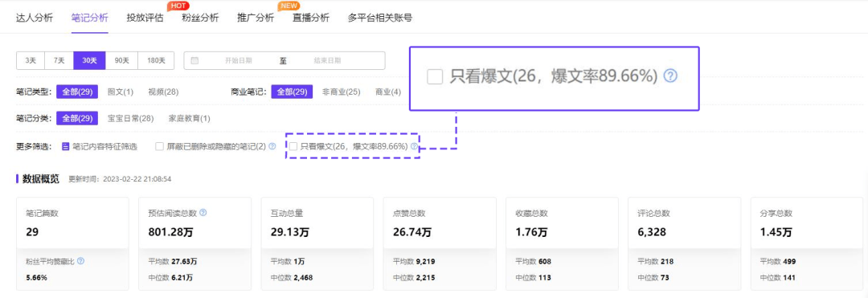Select 全部(29) under 笔记分类
This screenshot has height=298, width=868.
[77, 118]
